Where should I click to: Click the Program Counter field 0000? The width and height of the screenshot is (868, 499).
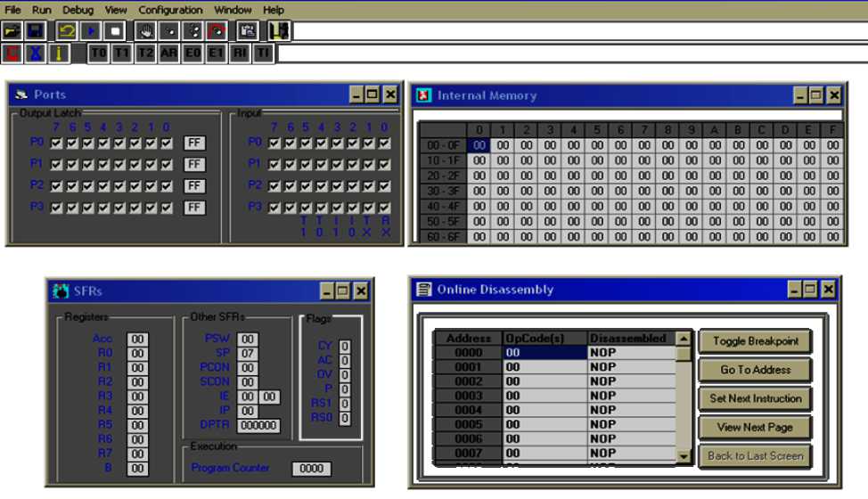(x=311, y=468)
